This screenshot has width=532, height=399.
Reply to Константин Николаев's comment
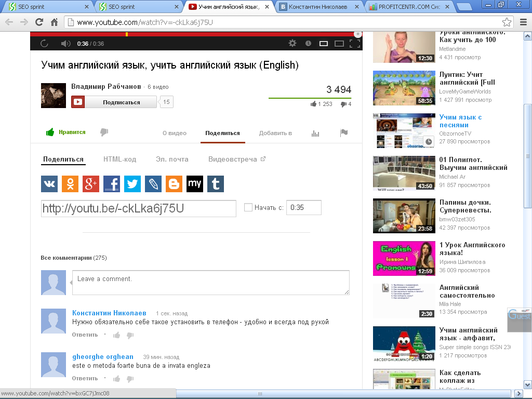pyautogui.click(x=85, y=335)
